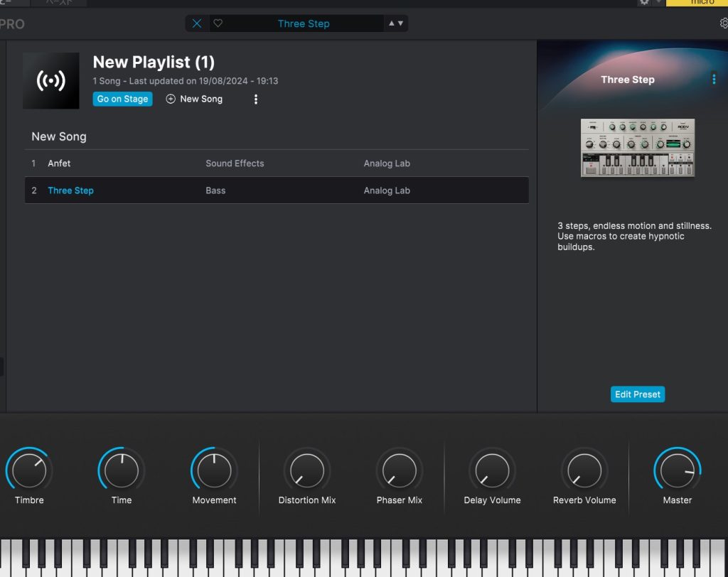Select the previous preset with the up arrow
The width and height of the screenshot is (728, 577).
[391, 23]
